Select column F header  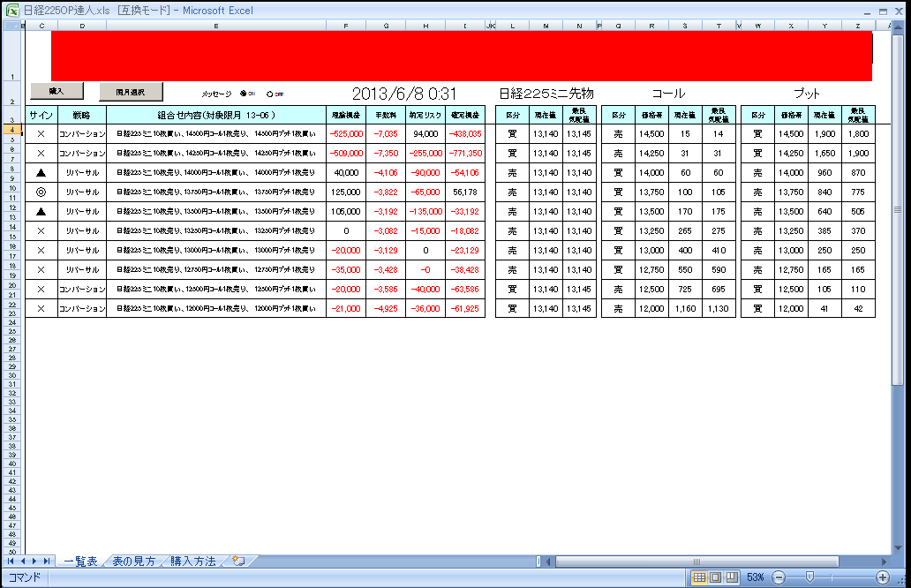point(346,26)
